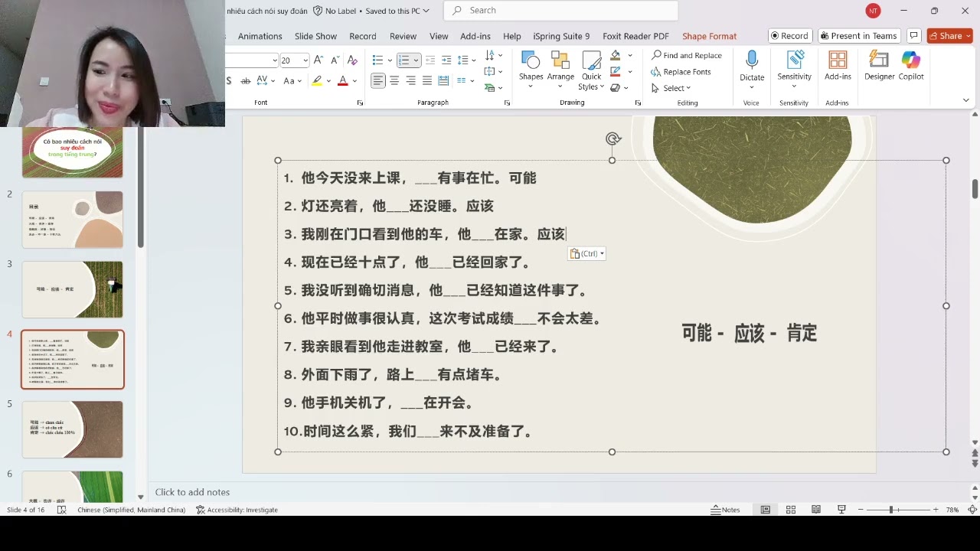Switch to the View tab
This screenshot has height=551, width=980.
click(439, 36)
